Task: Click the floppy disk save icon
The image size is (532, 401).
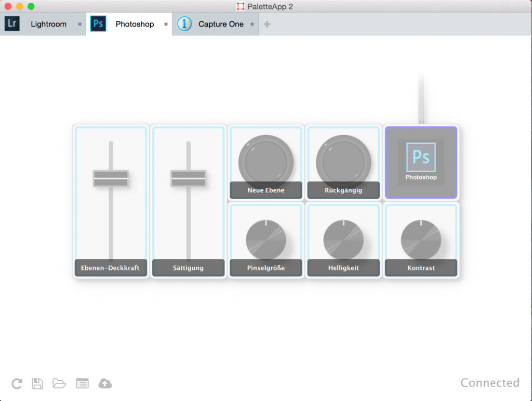Action: (37, 384)
